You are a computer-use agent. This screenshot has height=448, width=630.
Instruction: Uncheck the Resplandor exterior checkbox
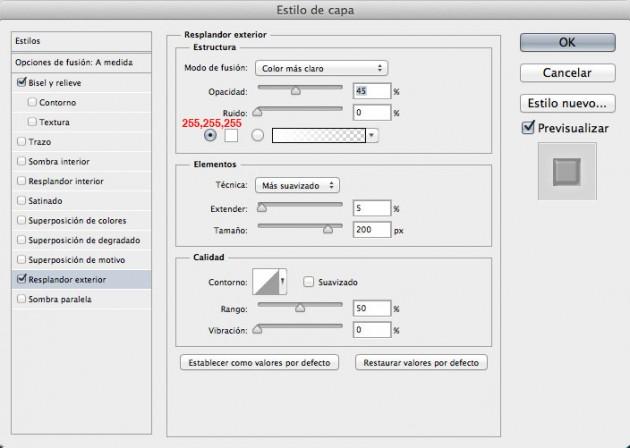[22, 279]
